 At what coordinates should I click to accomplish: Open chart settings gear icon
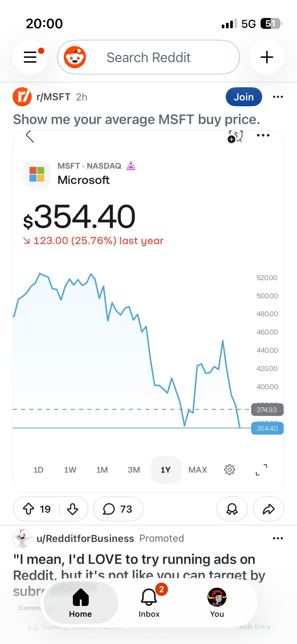[230, 470]
